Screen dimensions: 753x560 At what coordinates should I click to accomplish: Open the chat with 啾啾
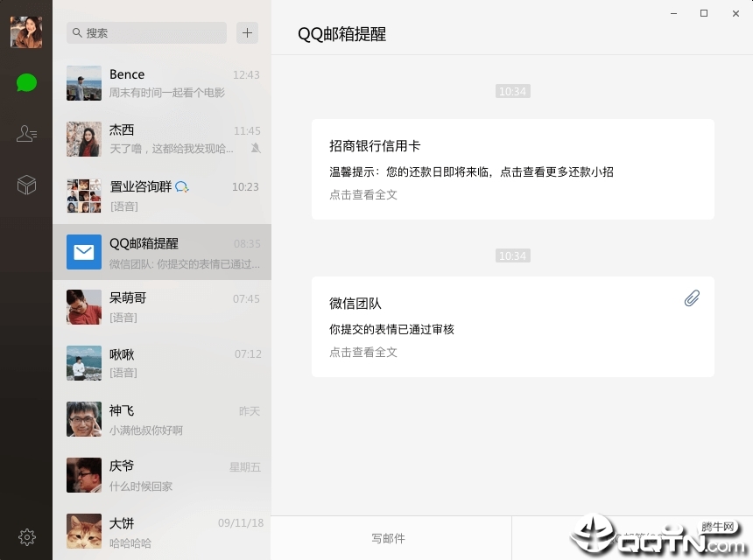click(x=162, y=363)
